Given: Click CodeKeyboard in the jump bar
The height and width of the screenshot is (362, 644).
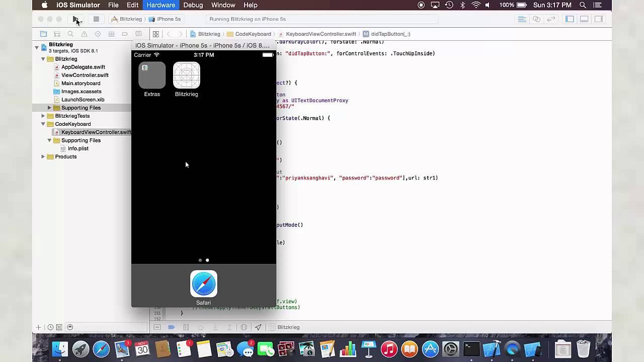Looking at the screenshot, I should tap(250, 34).
